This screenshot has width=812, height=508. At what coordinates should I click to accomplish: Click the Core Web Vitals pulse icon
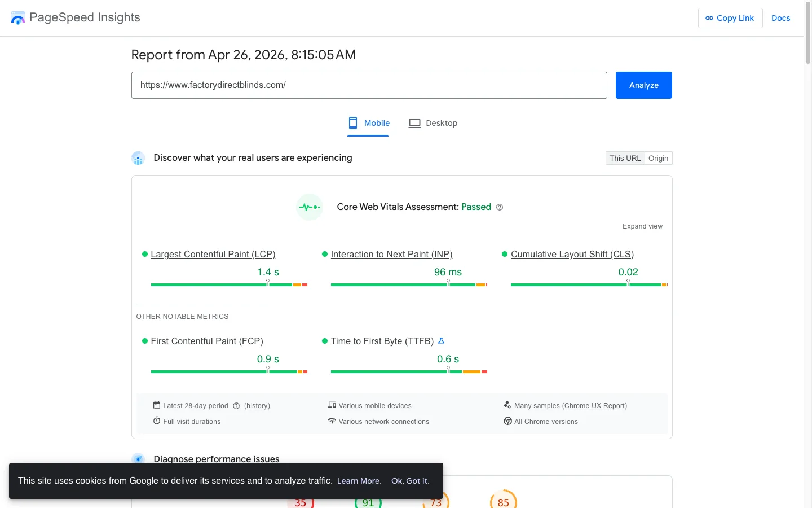pos(310,207)
